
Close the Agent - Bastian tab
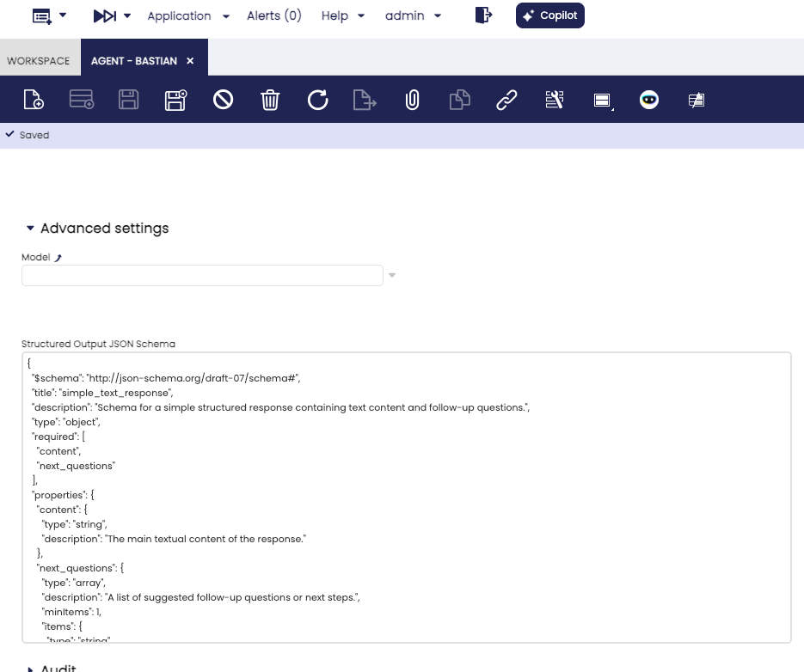coord(190,61)
